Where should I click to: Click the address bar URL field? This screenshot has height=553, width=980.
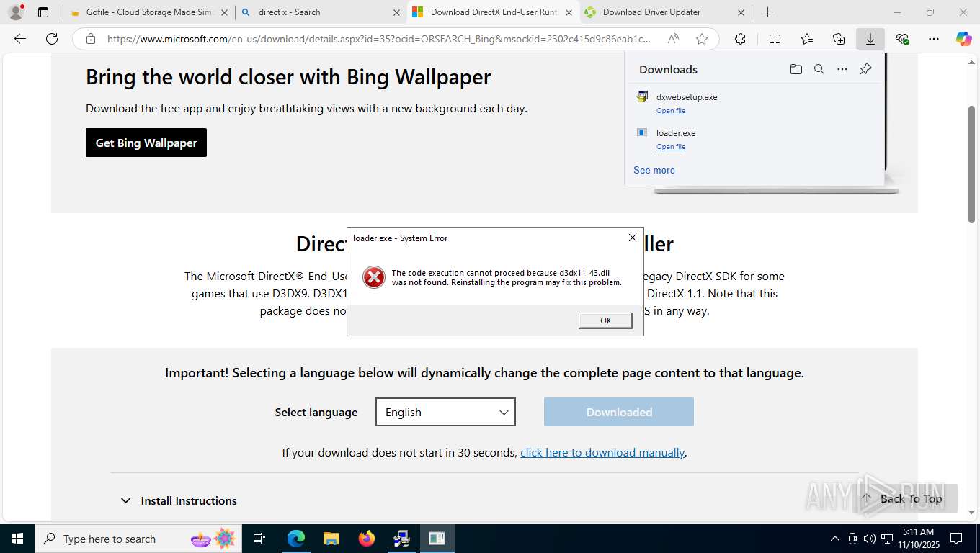[378, 39]
